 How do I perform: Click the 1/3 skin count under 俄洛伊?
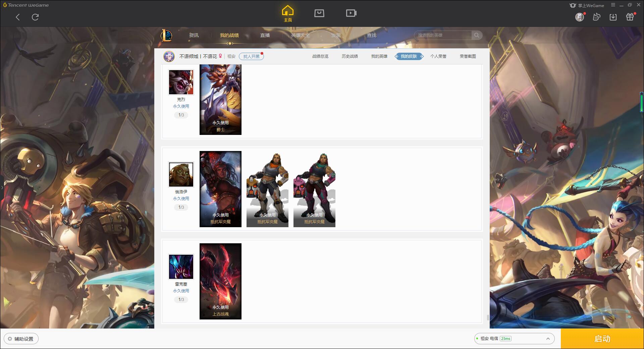point(181,207)
